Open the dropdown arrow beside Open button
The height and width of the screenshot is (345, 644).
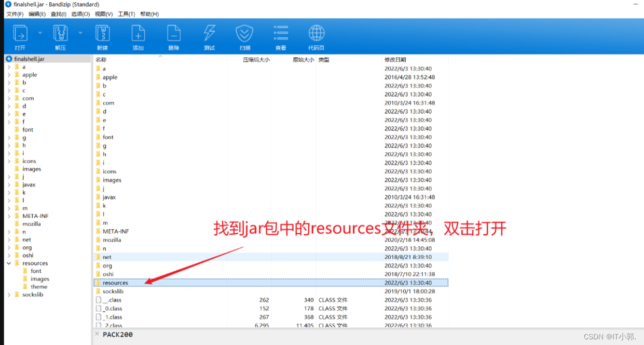tap(40, 33)
